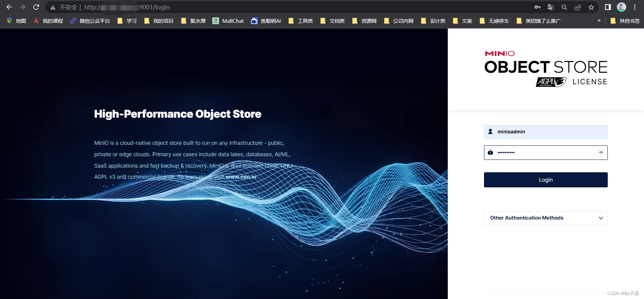Open the 公司内网 bookmark folder
Screen dimensions: 644x299
pyautogui.click(x=398, y=21)
